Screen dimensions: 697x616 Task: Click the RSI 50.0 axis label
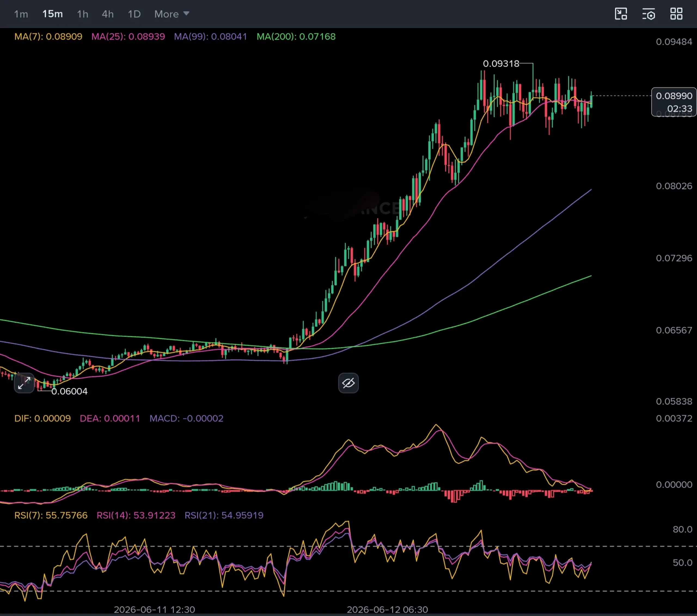coord(682,562)
